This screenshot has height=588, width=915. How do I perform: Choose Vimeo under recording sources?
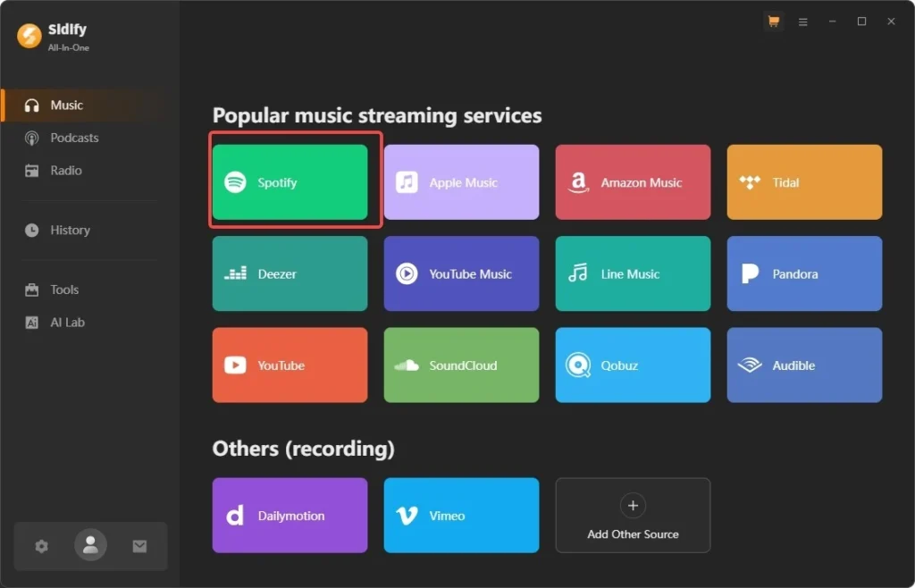[461, 515]
